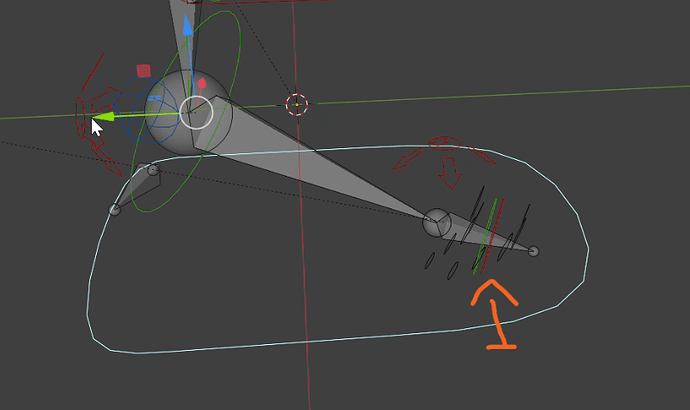This screenshot has height=410, width=690.
Task: Click the red-white dashed 3D cursor
Action: pos(297,105)
